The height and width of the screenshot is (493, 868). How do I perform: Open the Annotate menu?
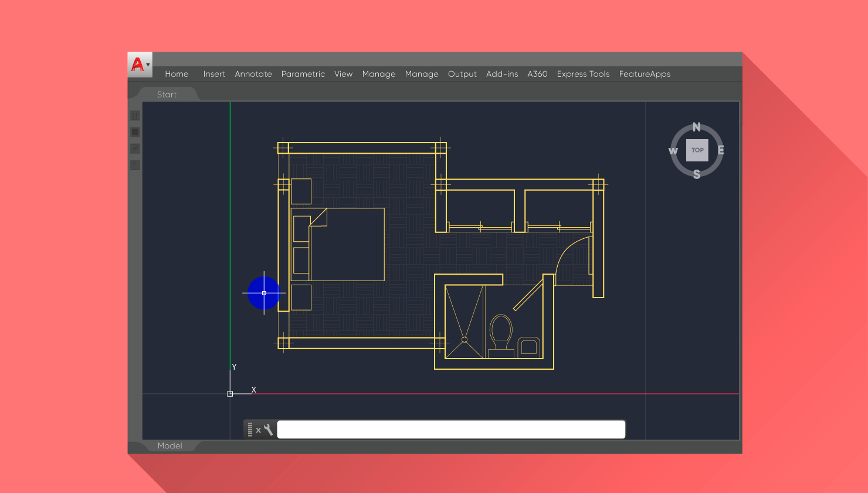(253, 74)
